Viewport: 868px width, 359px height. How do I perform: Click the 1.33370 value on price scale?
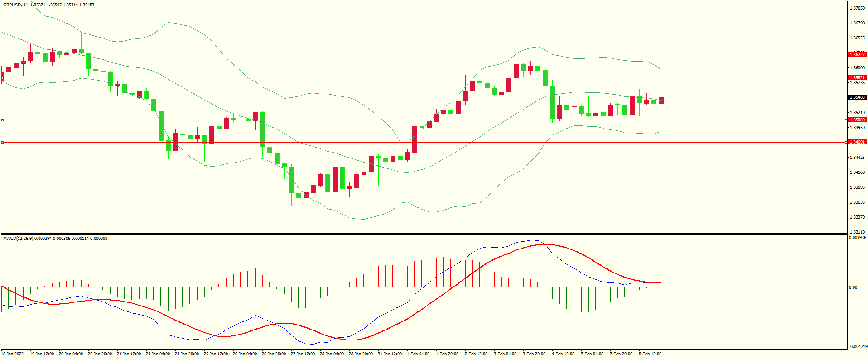[857, 217]
